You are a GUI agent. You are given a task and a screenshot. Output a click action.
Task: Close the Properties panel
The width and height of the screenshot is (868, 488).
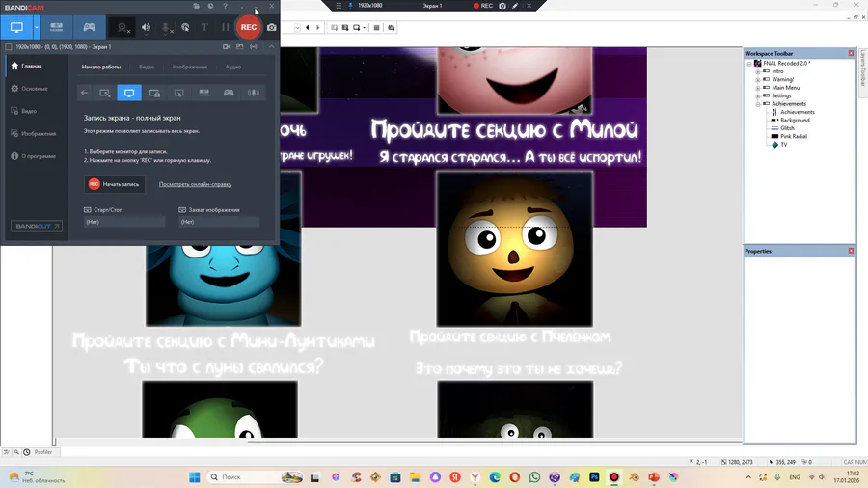coord(851,251)
